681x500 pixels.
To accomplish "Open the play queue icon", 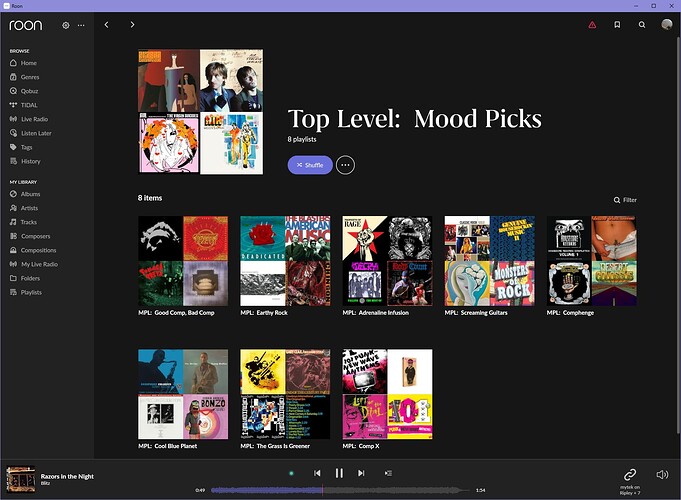I will 388,473.
